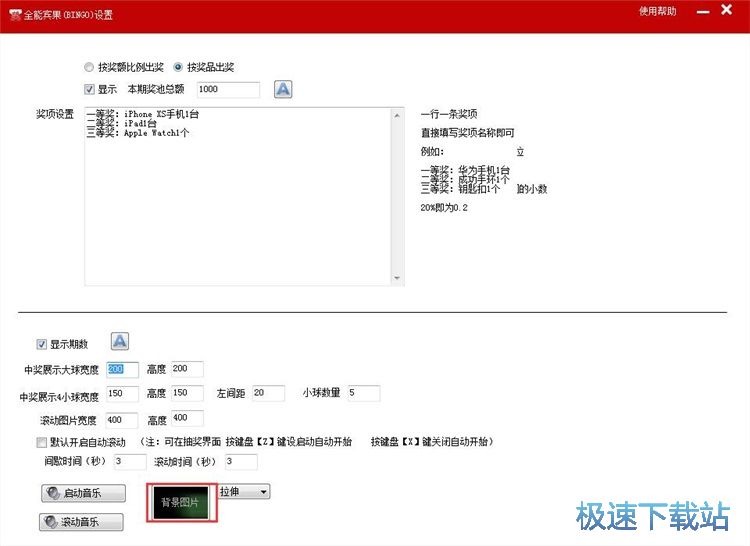Click the 本期奖池总额 label
Screen dimensions: 750x546
tap(156, 89)
